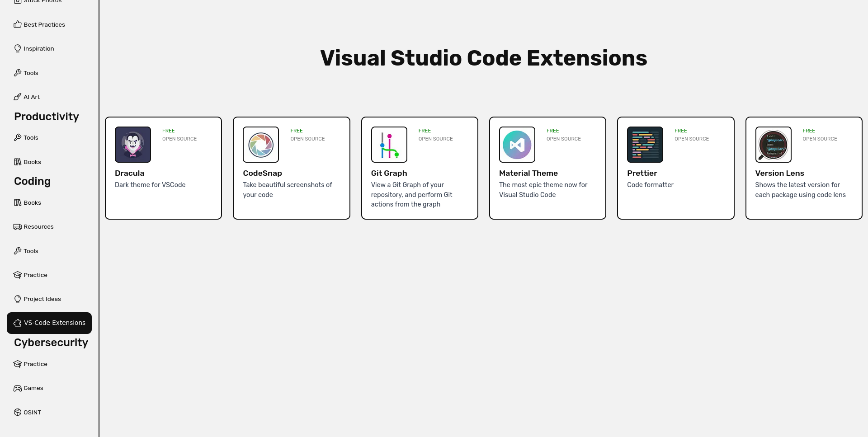Click lightbulb icon beside Inspiration
The image size is (868, 437).
18,48
